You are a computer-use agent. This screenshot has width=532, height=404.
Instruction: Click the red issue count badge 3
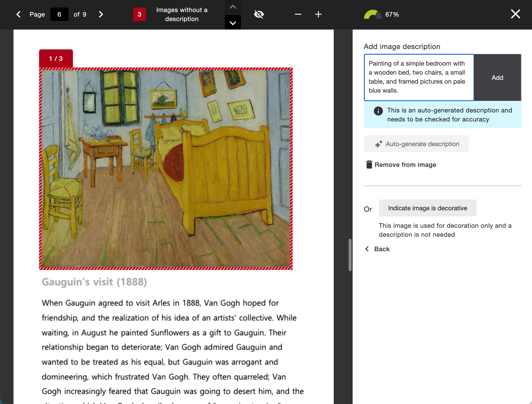coord(140,14)
